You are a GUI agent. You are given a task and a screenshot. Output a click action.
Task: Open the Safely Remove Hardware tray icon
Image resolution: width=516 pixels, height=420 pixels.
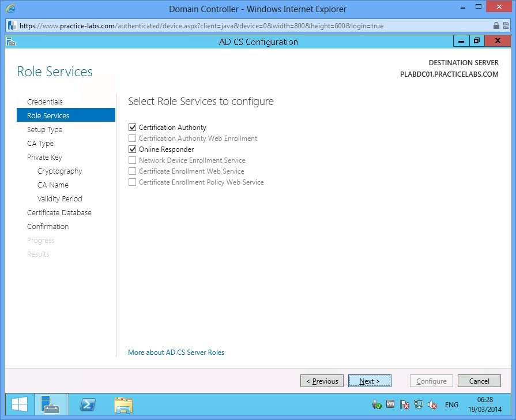coord(376,404)
